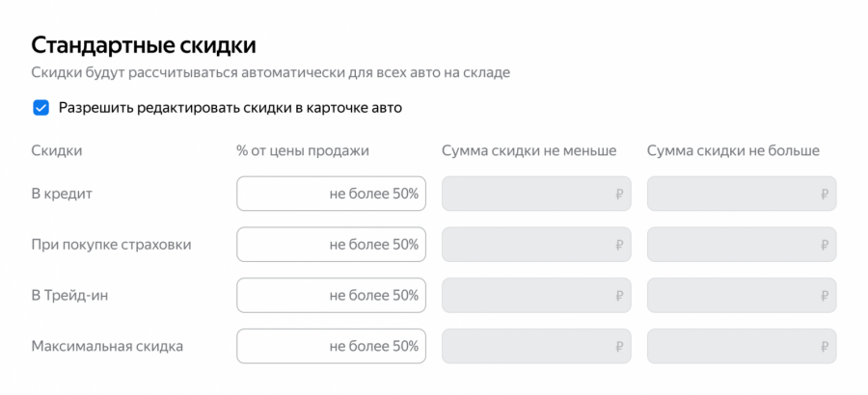Click ruble icon in "Максимальная скидка" maximum sum
The height and width of the screenshot is (395, 868).
pos(825,346)
